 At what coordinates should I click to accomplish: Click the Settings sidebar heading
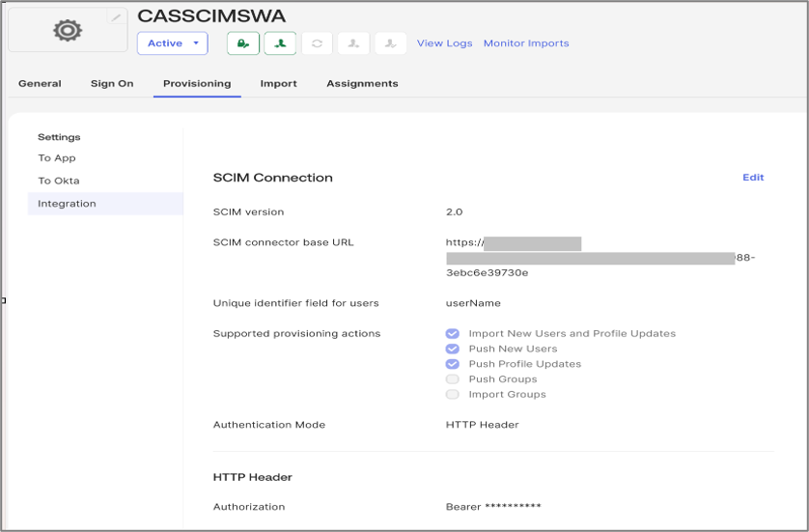point(59,137)
